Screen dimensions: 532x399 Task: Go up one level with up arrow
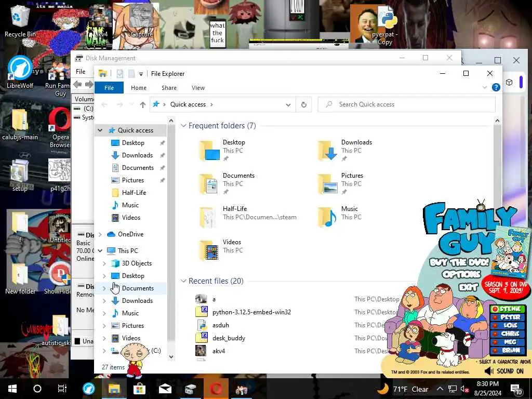142,104
